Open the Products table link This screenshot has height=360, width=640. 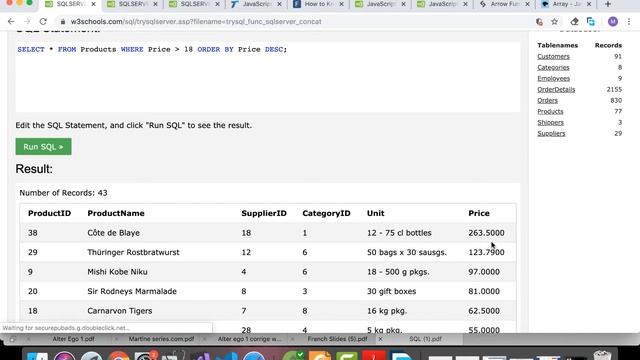click(x=550, y=111)
